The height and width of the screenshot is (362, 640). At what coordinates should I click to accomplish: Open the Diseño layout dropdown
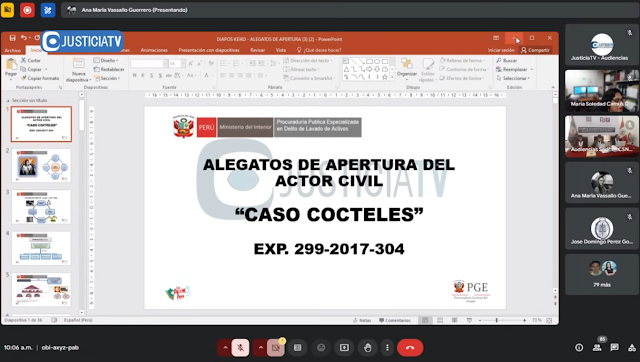(x=106, y=60)
